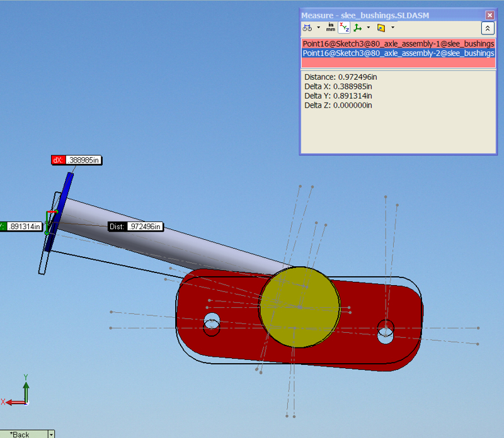Click the Delta Y: 0.891314in result

(x=338, y=96)
